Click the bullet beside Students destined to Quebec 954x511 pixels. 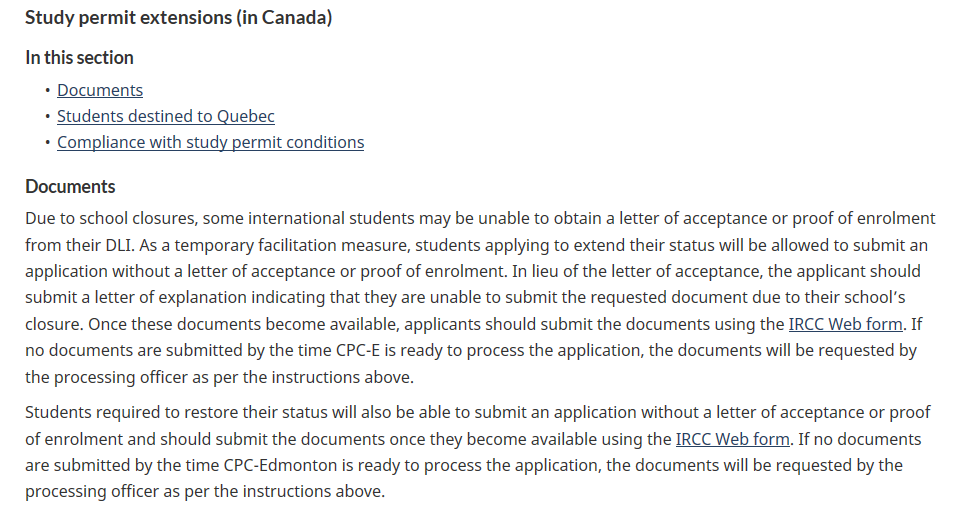[47, 117]
